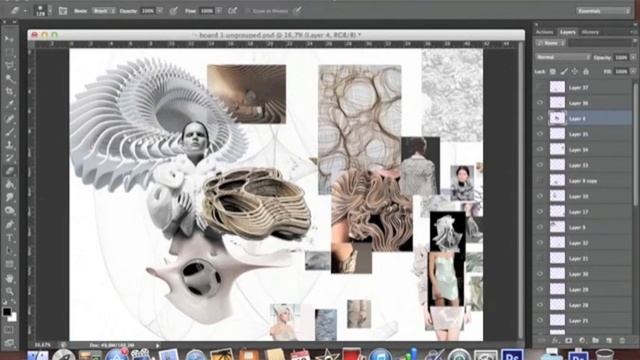Click the foreground color swatch
The width and height of the screenshot is (640, 360).
7,311
